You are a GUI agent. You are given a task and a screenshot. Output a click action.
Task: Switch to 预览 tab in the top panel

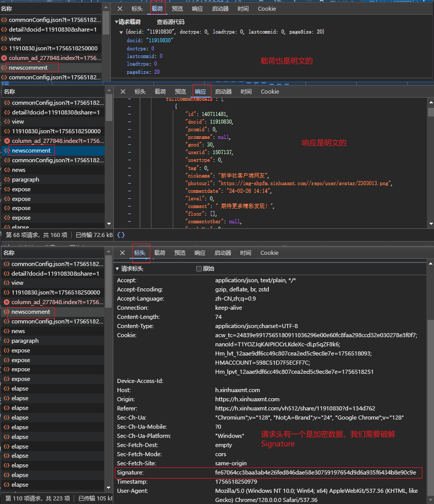coord(177,9)
